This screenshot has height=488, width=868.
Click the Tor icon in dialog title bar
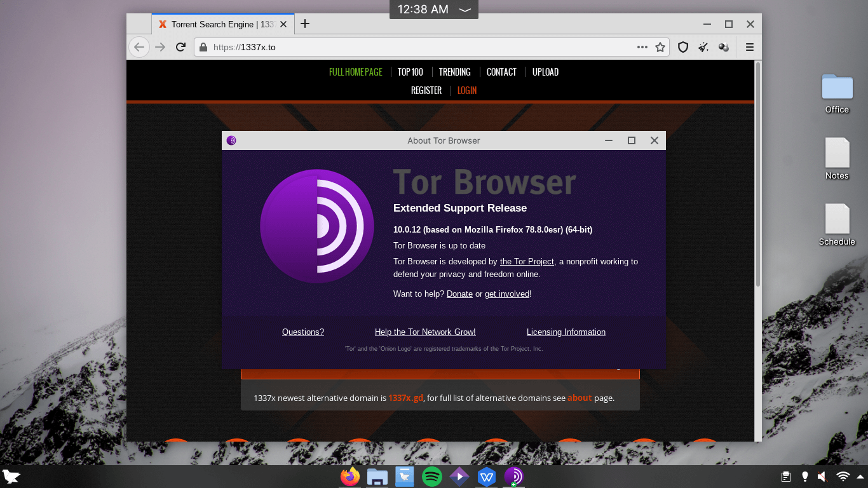231,140
